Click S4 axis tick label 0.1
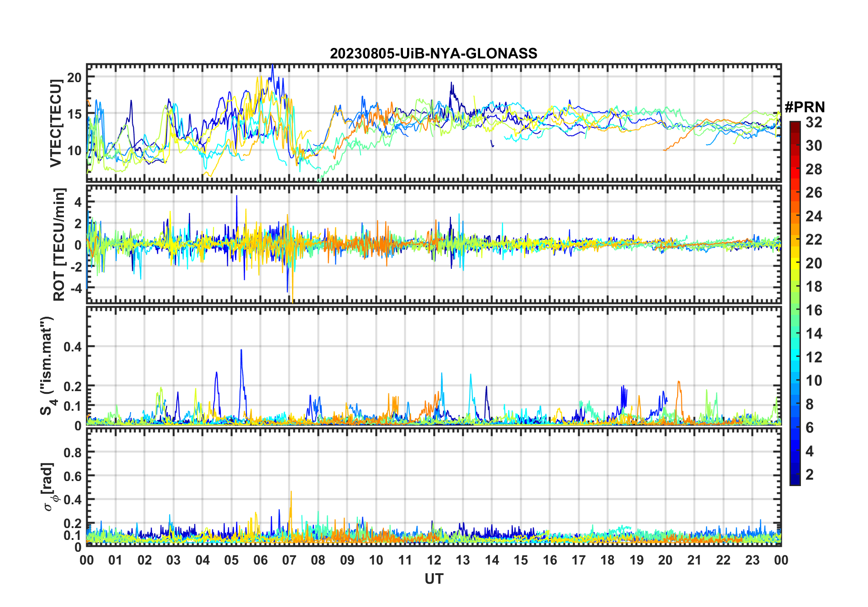This screenshot has width=868, height=607. coord(73,406)
